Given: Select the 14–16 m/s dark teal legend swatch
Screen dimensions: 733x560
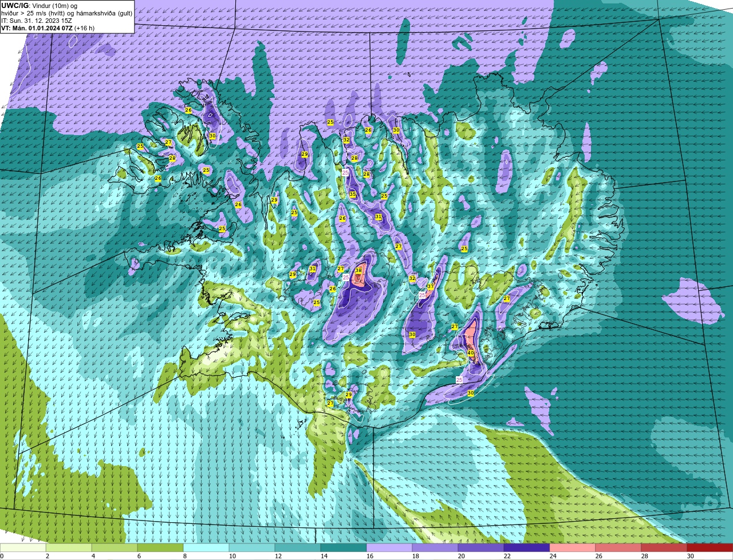Looking at the screenshot, I should [344, 547].
